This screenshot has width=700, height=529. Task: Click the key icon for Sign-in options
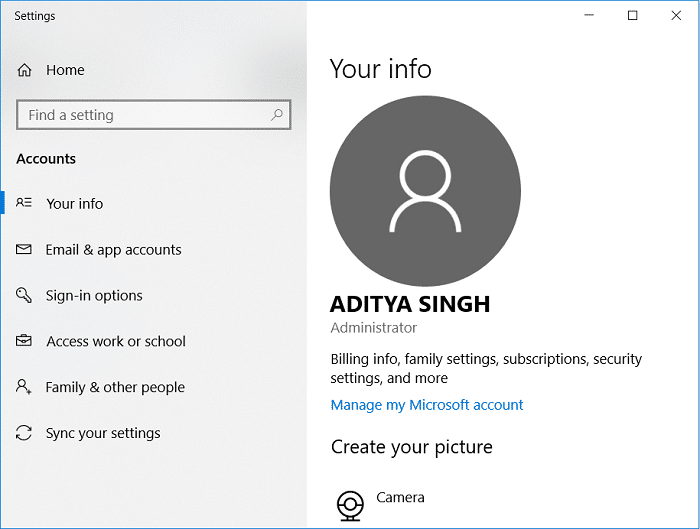25,296
